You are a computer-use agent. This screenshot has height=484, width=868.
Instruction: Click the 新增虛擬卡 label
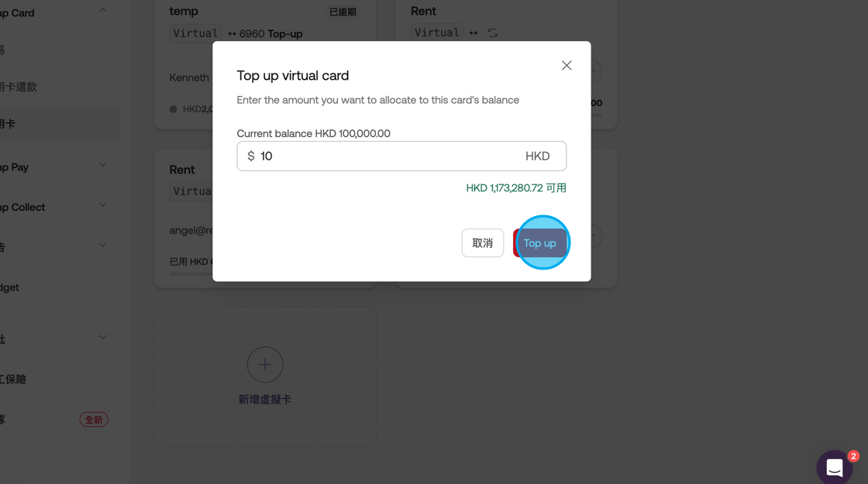265,400
